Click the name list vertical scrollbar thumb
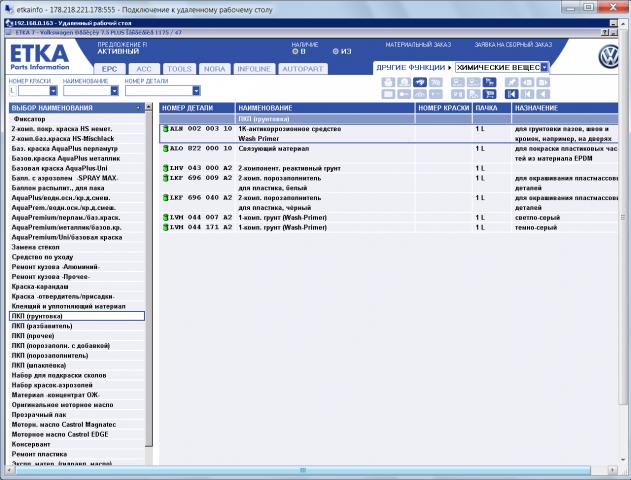Viewport: 631px width, 480px height. [x=148, y=278]
